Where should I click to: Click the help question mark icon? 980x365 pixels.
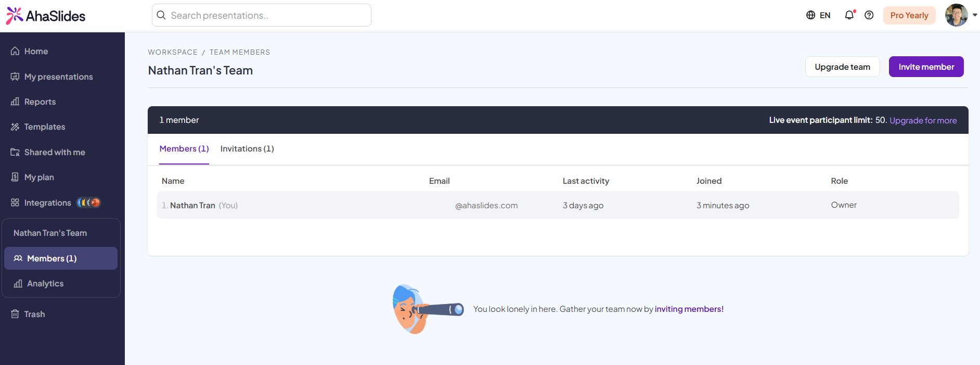pyautogui.click(x=869, y=15)
